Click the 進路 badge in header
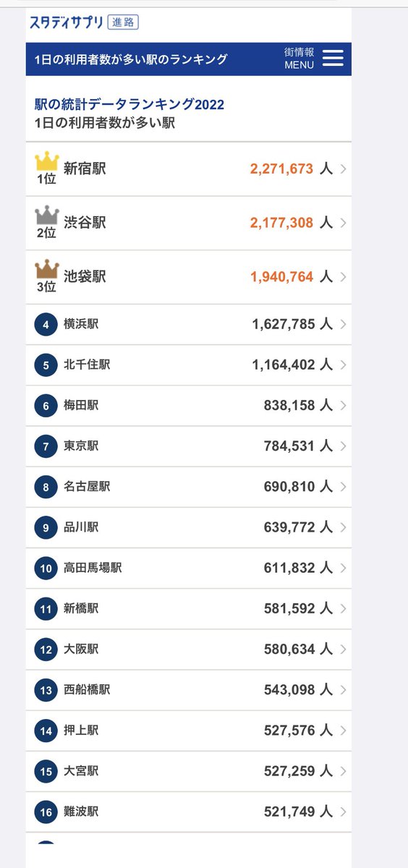408x868 pixels. pyautogui.click(x=123, y=22)
